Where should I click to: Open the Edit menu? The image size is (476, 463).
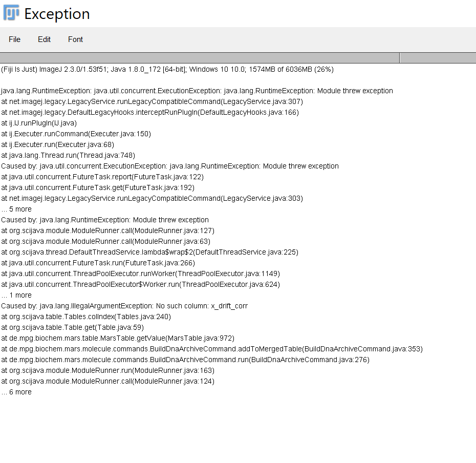coord(44,39)
